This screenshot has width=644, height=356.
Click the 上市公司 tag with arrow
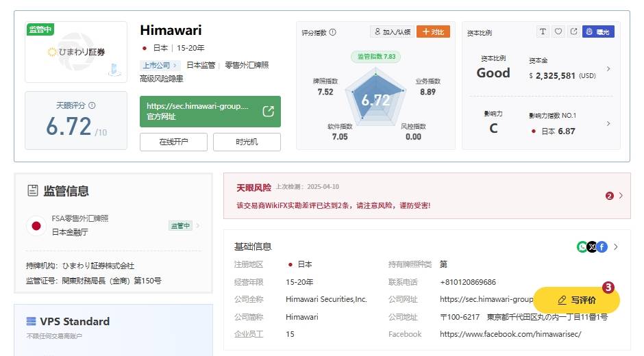click(x=160, y=65)
